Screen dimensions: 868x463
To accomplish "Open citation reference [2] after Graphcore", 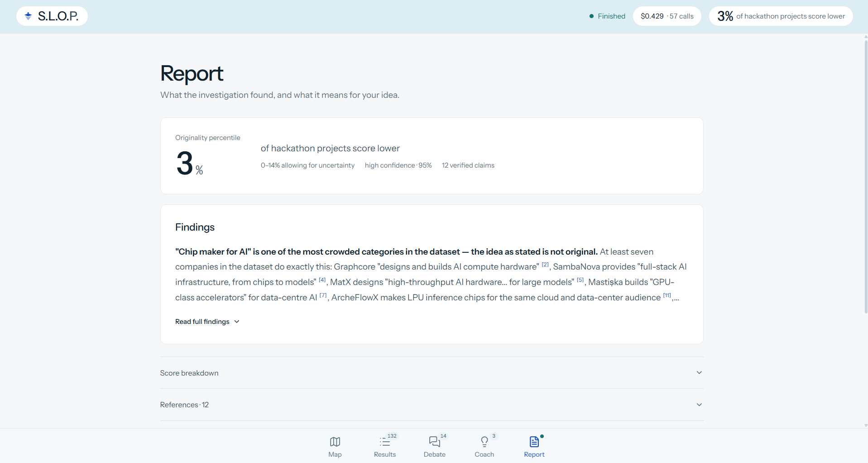I will pyautogui.click(x=545, y=265).
